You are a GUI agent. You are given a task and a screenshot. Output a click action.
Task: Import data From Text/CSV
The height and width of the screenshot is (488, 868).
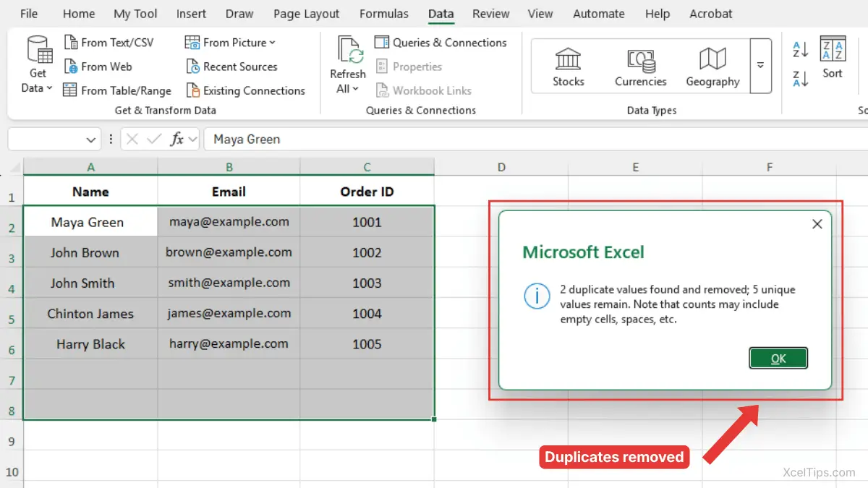coord(109,43)
